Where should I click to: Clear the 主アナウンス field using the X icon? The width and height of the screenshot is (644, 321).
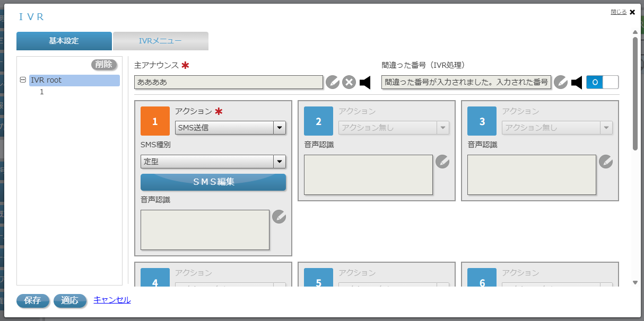tap(349, 82)
